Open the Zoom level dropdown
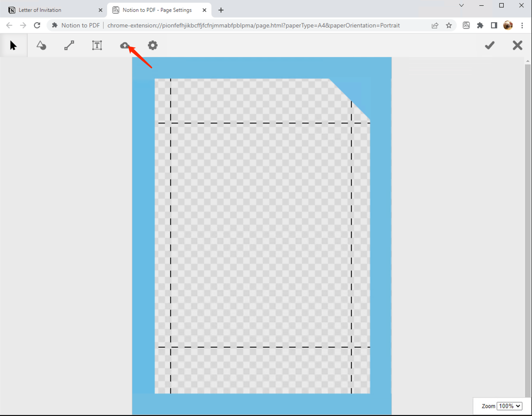532x416 pixels. click(509, 406)
